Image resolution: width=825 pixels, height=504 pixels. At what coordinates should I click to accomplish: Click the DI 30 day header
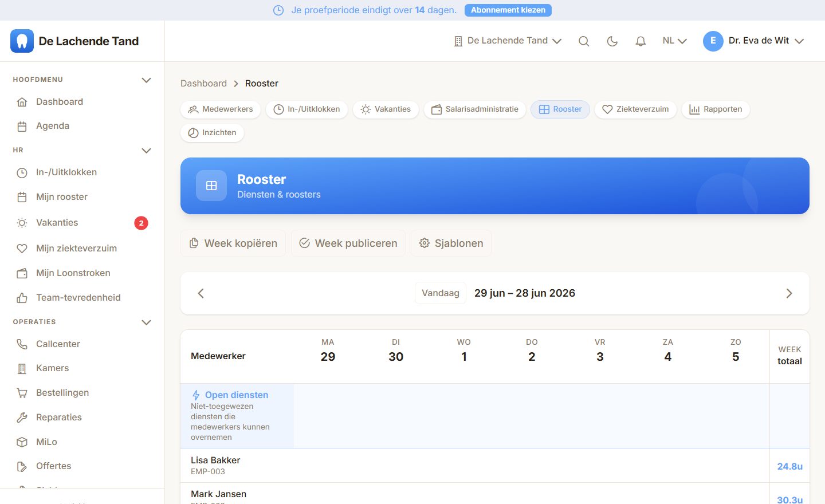coord(396,351)
